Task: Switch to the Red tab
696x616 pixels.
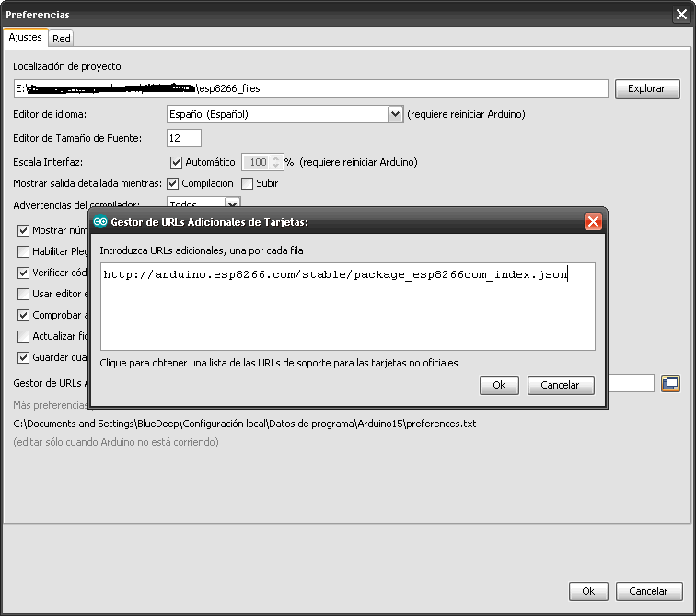Action: 62,39
